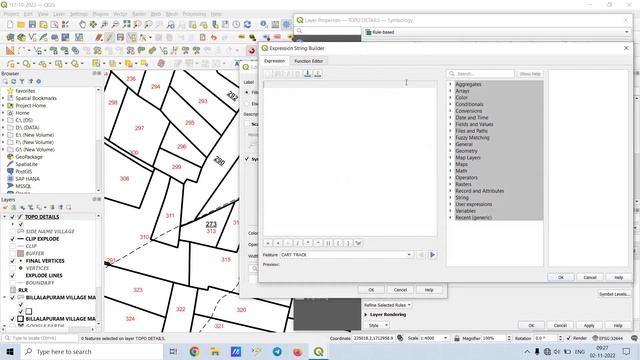Click inside the expression text editor
The image size is (640, 360).
(x=350, y=158)
